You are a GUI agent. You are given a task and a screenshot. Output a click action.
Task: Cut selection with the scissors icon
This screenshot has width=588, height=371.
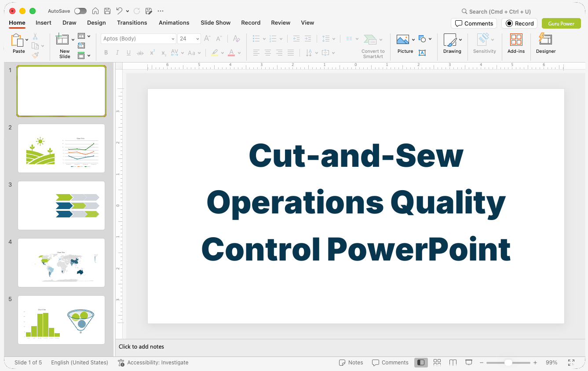tap(35, 37)
